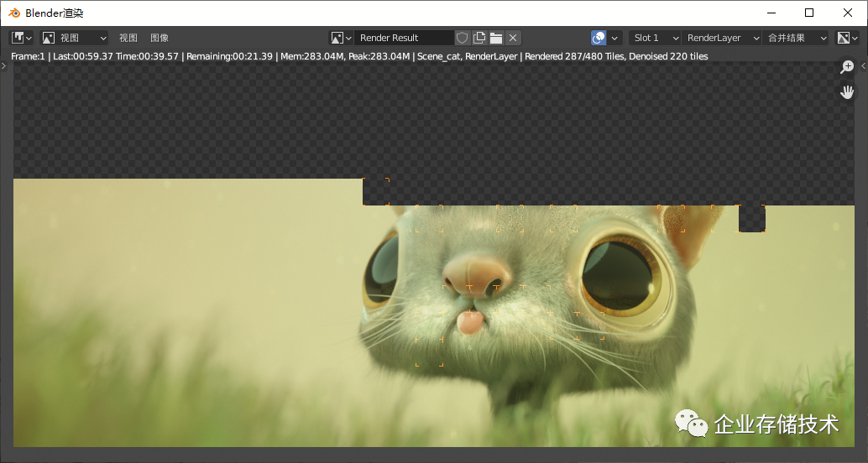This screenshot has width=868, height=463.
Task: Unlink image with the X icon
Action: (x=513, y=38)
